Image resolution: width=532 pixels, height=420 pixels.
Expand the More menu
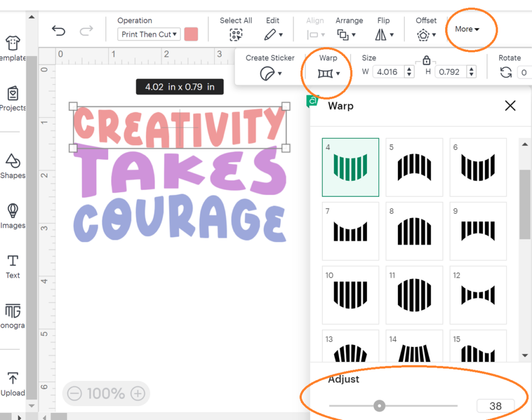(467, 29)
